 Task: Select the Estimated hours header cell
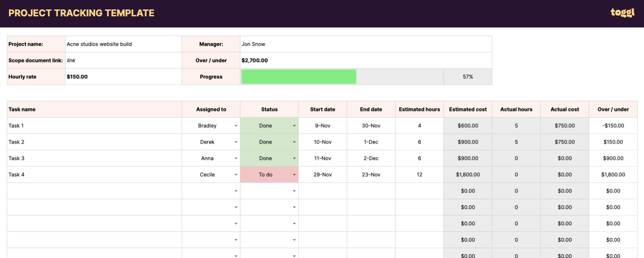tap(419, 109)
